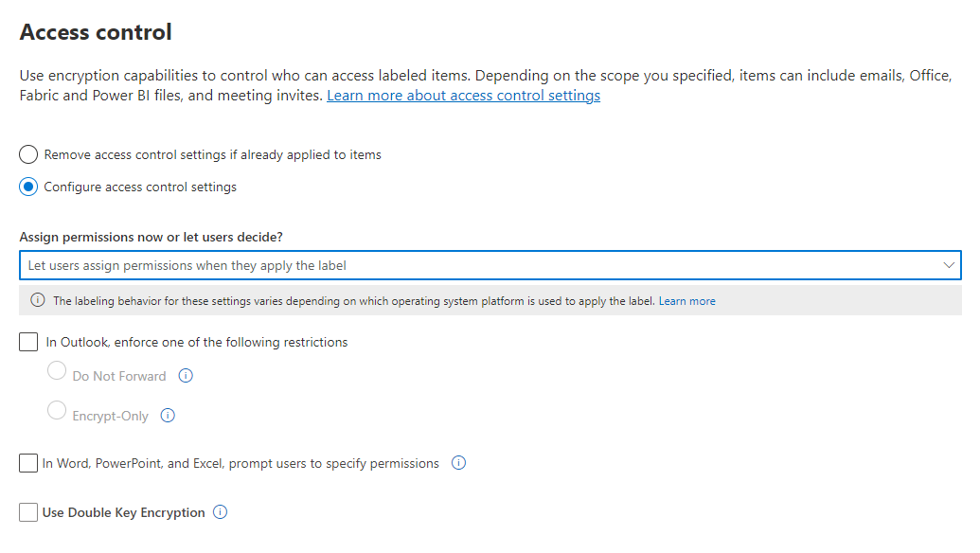Tick the Word, PowerPoint, and Excel prompt checkbox
The height and width of the screenshot is (553, 980).
pyautogui.click(x=28, y=463)
